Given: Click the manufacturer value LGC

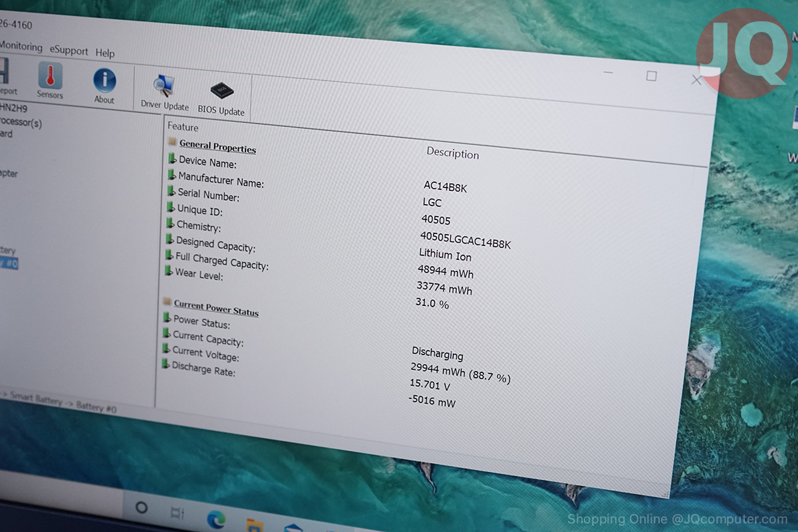Looking at the screenshot, I should click(x=432, y=202).
